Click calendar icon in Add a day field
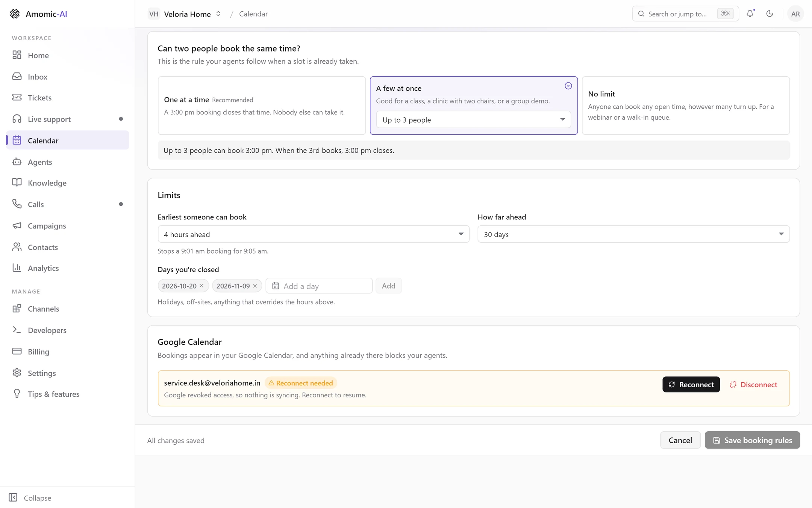Viewport: 812px width, 508px height. 276,286
